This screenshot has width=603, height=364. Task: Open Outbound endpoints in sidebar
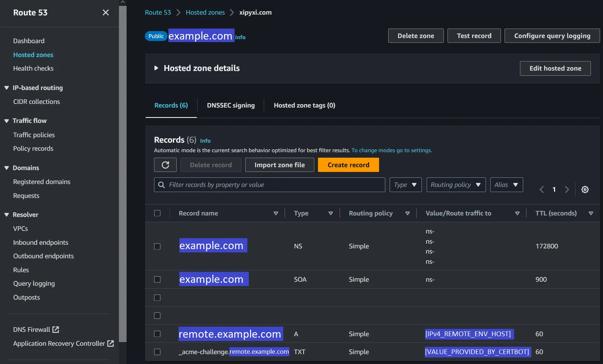[x=44, y=256]
